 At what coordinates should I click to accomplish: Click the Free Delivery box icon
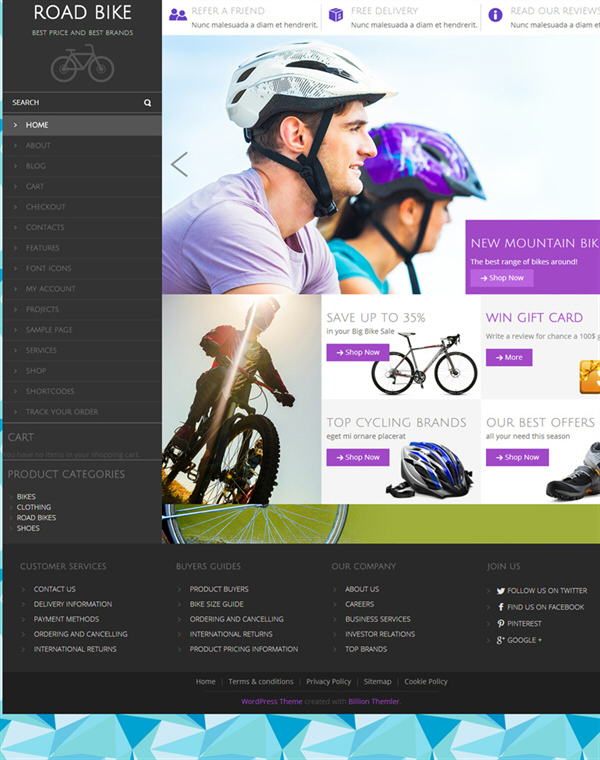point(336,15)
